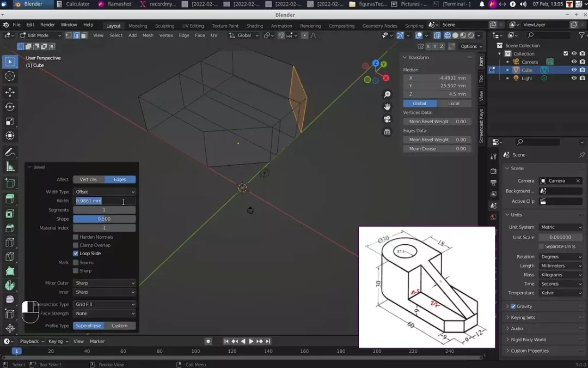The image size is (588, 368).
Task: Switch to orthographic grid view icon
Action: coord(387,132)
